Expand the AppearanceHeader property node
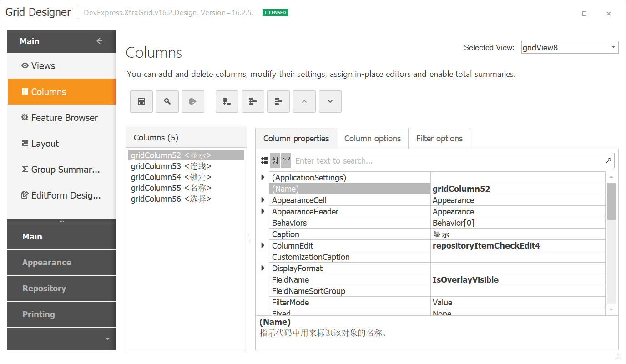The height and width of the screenshot is (364, 626). (x=263, y=211)
